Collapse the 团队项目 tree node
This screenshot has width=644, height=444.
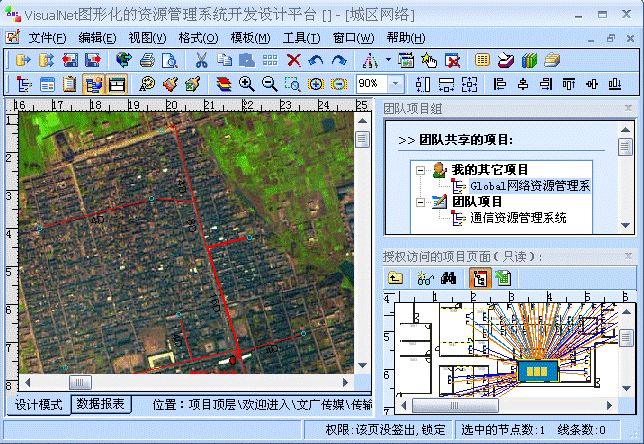pyautogui.click(x=421, y=201)
